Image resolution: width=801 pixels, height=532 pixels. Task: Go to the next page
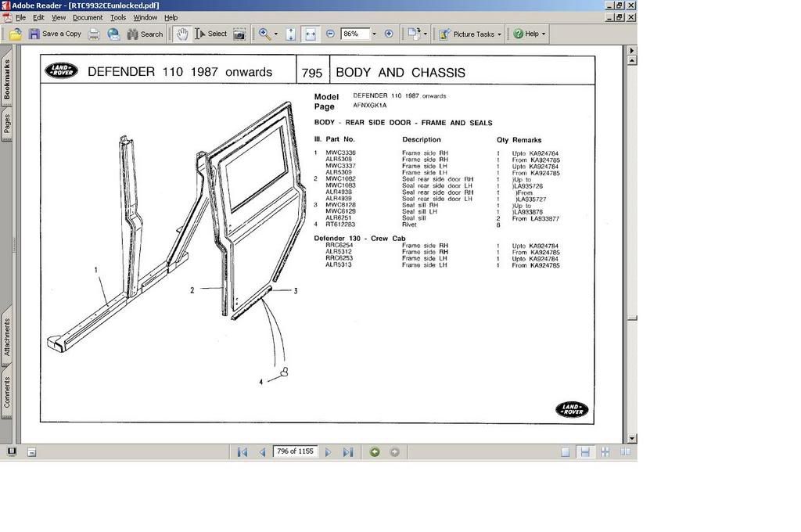[x=328, y=451]
